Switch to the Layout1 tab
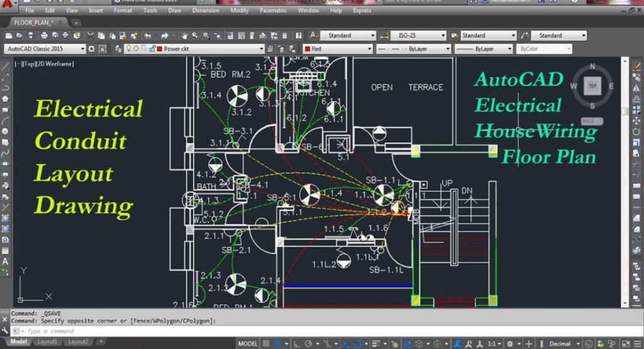The image size is (644, 349). pos(47,341)
